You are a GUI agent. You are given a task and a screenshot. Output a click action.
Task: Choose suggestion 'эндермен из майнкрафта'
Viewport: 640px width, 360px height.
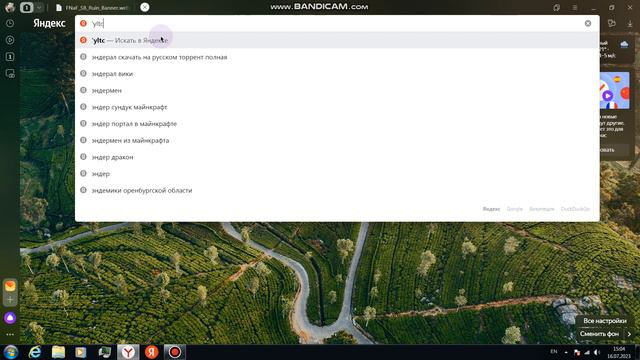coord(337,140)
